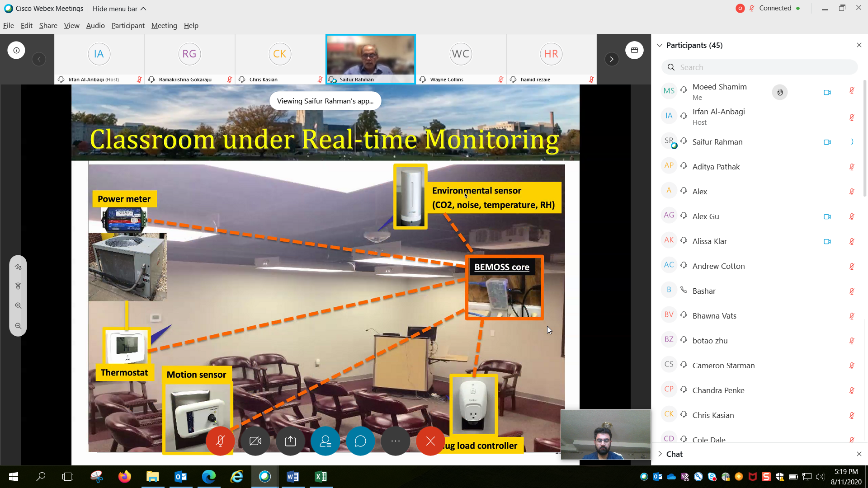Click the participants Search field

click(x=759, y=67)
